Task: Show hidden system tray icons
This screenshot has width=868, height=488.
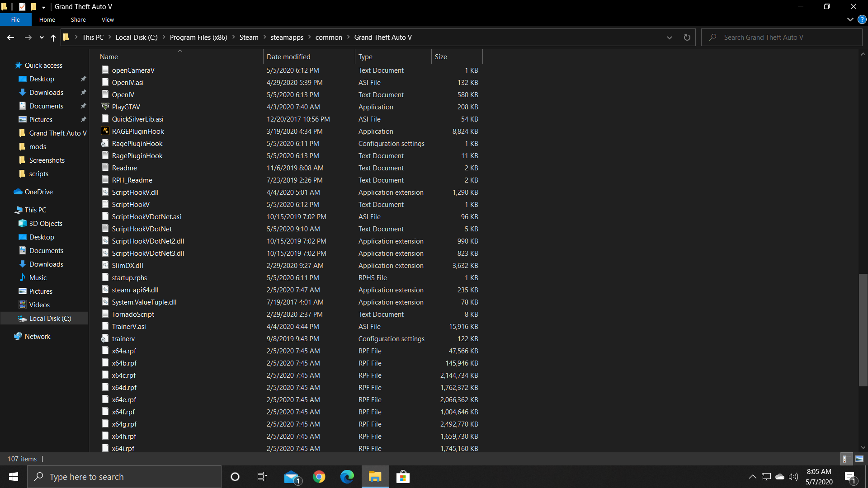Action: [x=752, y=477]
